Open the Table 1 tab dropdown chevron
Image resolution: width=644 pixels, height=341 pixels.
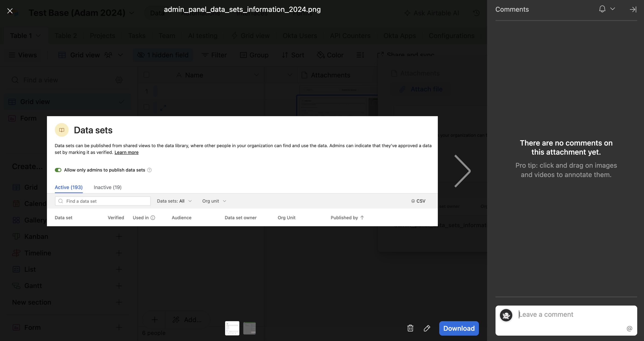(38, 35)
